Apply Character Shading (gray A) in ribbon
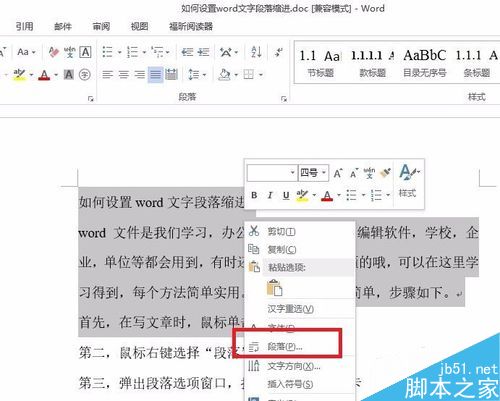500x401 pixels. pos(69,74)
